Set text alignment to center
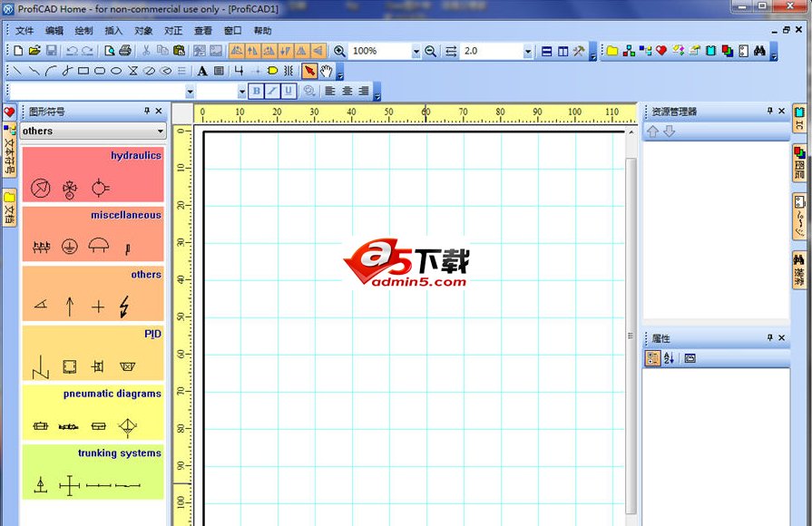812x526 pixels. click(347, 91)
